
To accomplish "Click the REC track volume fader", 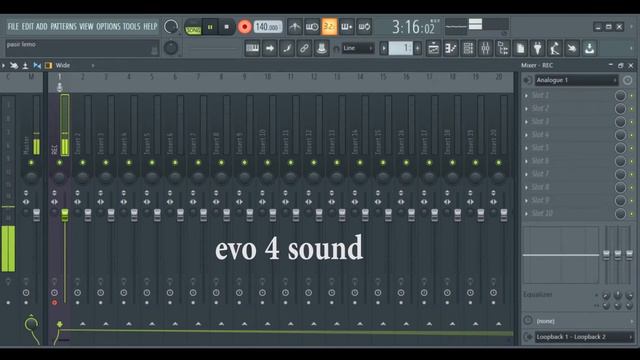I will click(64, 215).
